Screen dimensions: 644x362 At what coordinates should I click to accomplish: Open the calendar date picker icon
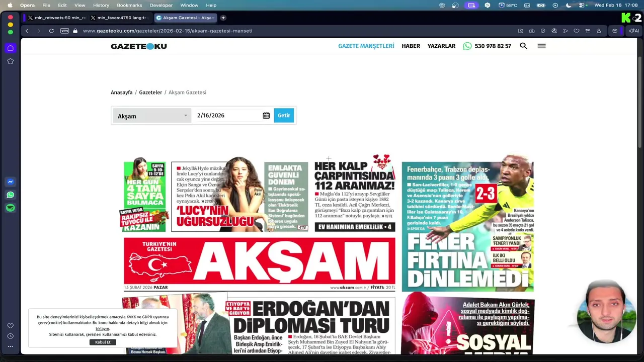tap(266, 116)
